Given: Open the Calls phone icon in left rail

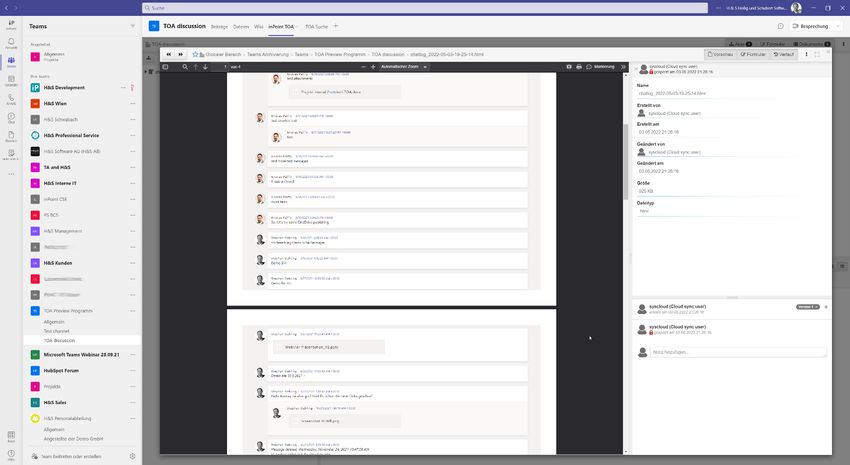Looking at the screenshot, I should [x=11, y=99].
